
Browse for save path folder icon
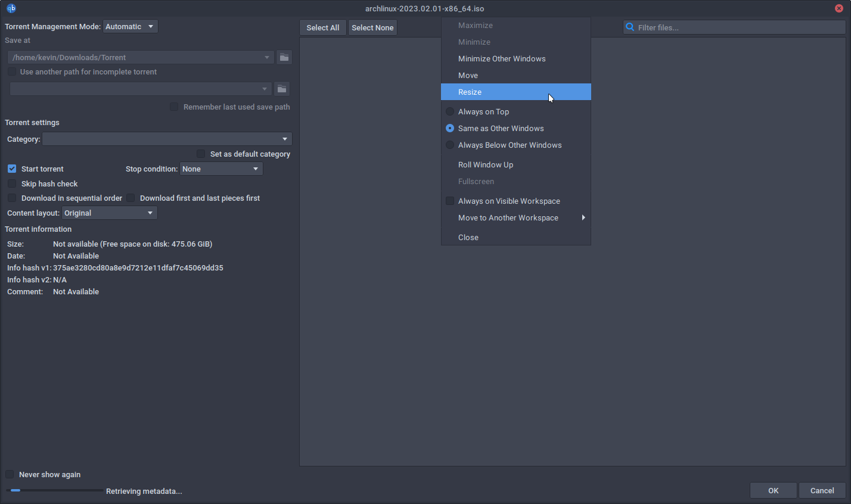point(284,57)
